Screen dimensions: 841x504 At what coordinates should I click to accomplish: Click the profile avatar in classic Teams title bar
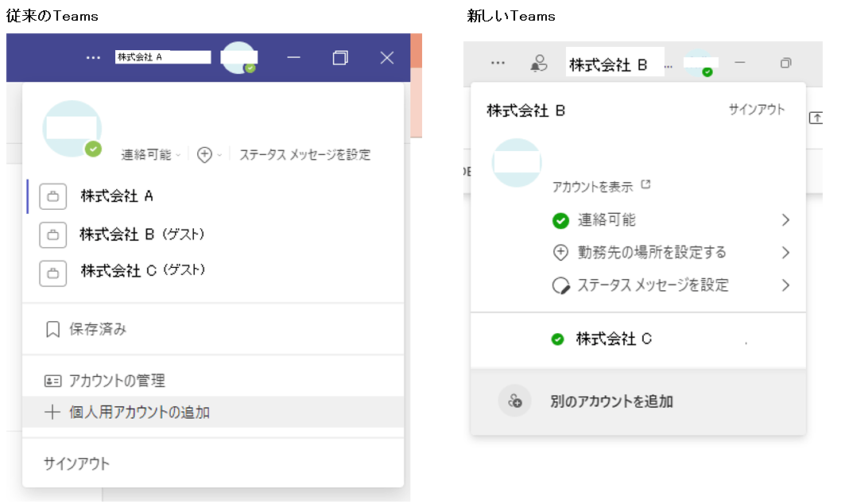tap(238, 57)
